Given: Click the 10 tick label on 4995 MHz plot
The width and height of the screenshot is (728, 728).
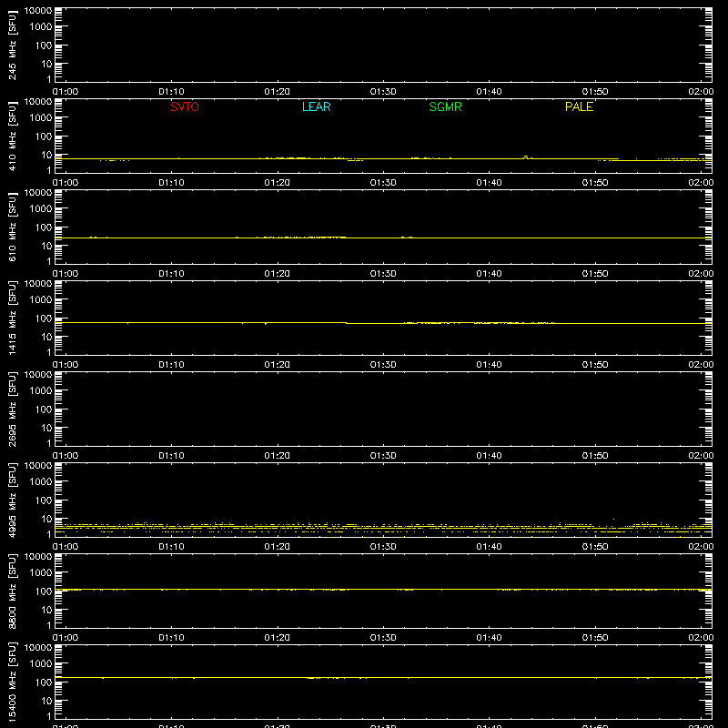Looking at the screenshot, I should 46,519.
